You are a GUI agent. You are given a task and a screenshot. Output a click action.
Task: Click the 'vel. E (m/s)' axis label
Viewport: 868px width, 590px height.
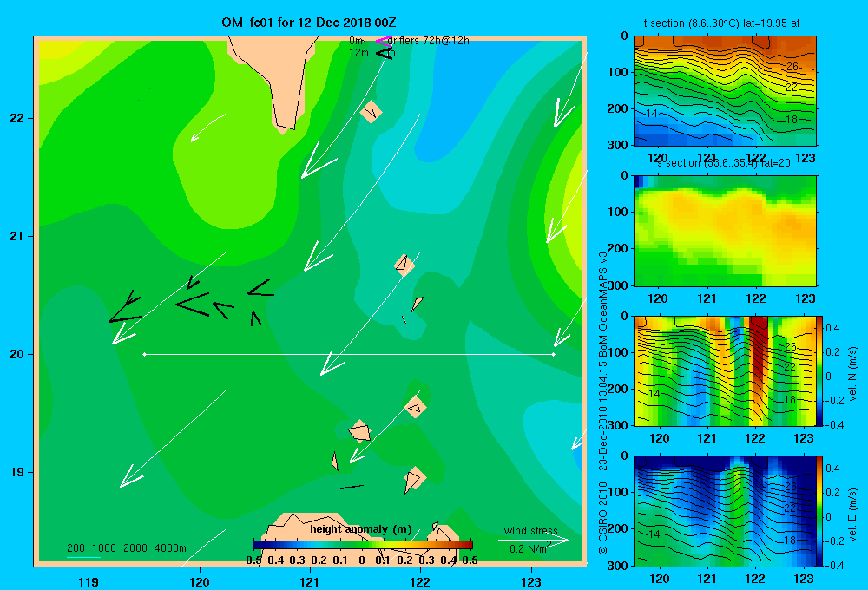click(853, 515)
